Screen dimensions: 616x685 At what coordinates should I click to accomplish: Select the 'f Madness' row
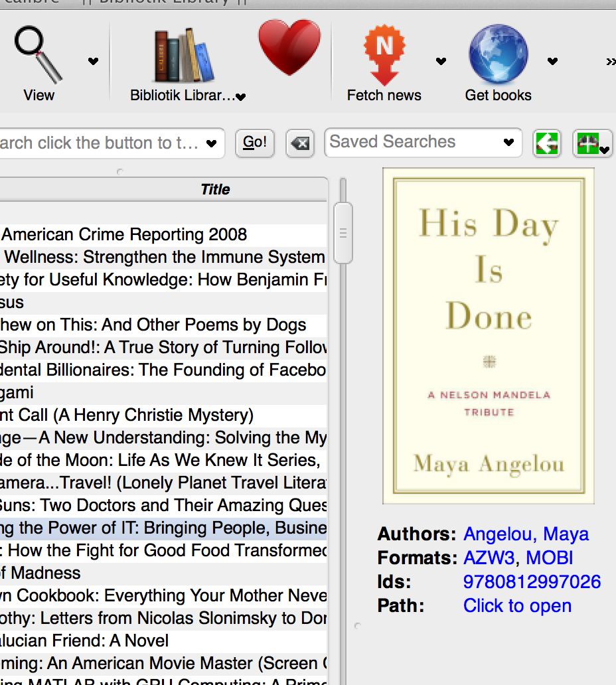point(163,573)
